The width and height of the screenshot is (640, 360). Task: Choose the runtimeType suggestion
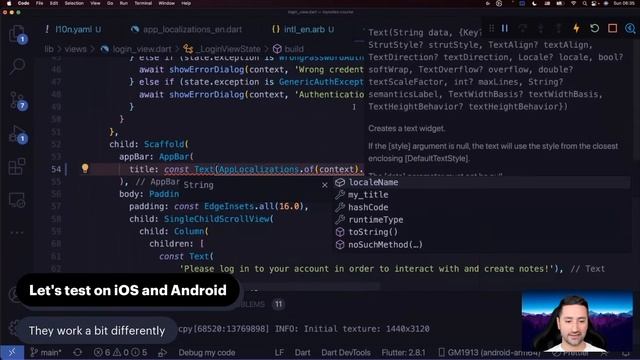point(482,220)
